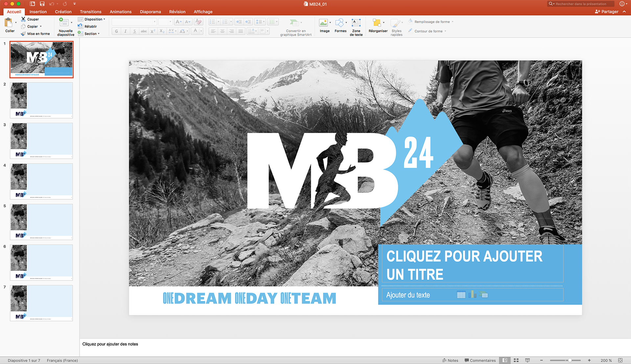Click Mise en forme paintbrush icon
This screenshot has width=631, height=364.
click(x=23, y=34)
